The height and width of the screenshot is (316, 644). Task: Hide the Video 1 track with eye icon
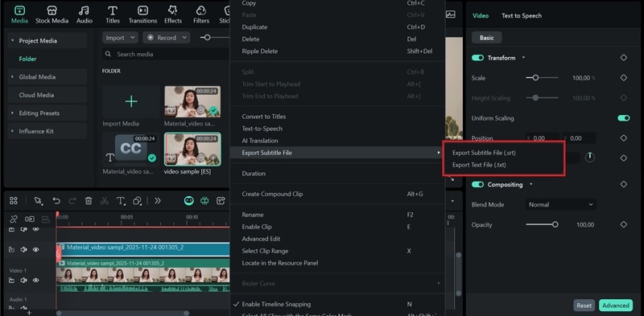pyautogui.click(x=35, y=281)
